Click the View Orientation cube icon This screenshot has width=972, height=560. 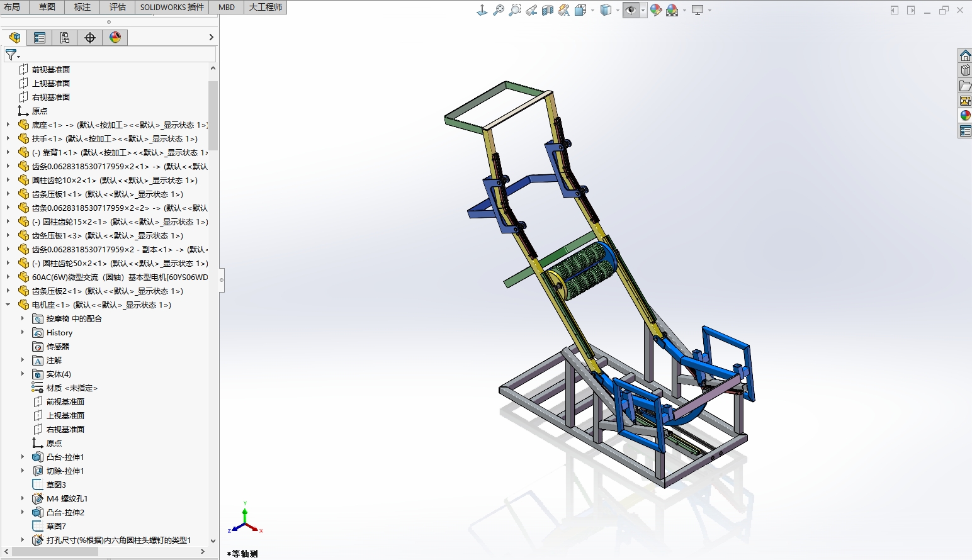click(x=580, y=10)
